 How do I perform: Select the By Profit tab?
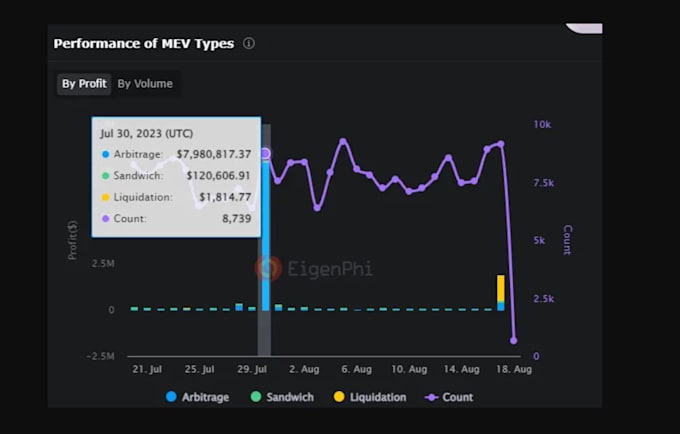[84, 84]
